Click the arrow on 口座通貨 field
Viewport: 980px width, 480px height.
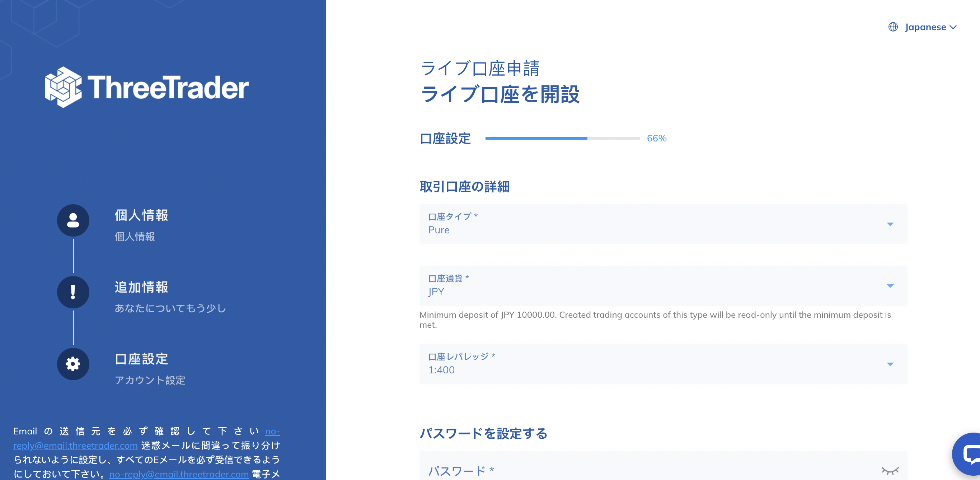click(890, 286)
